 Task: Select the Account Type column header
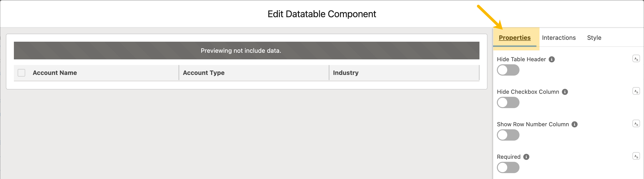[x=204, y=73]
